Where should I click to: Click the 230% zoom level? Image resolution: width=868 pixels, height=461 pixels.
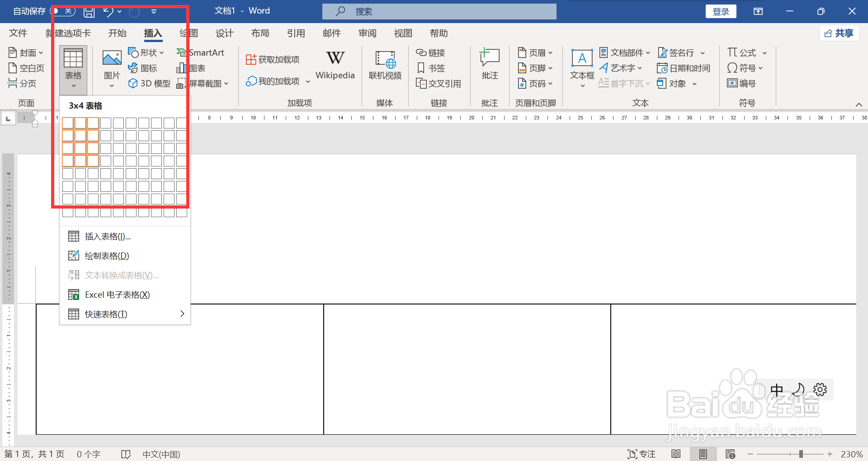click(852, 454)
